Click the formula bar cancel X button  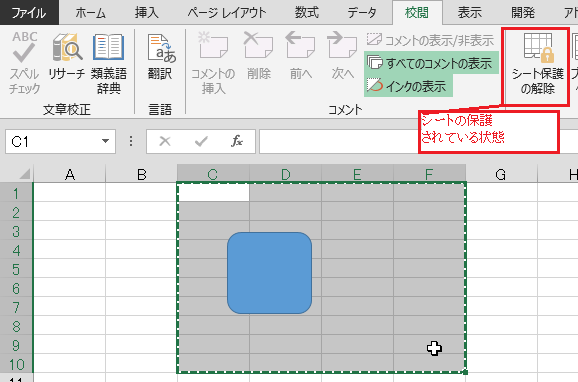click(165, 141)
